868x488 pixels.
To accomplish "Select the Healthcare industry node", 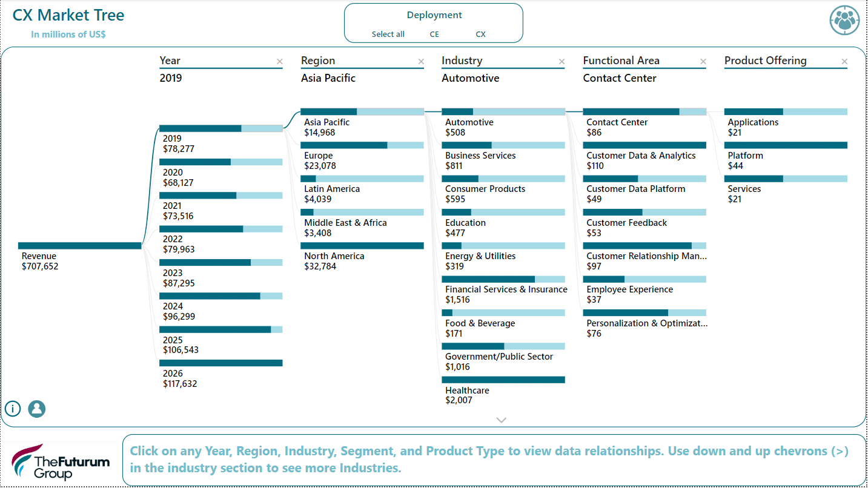I will pyautogui.click(x=503, y=380).
